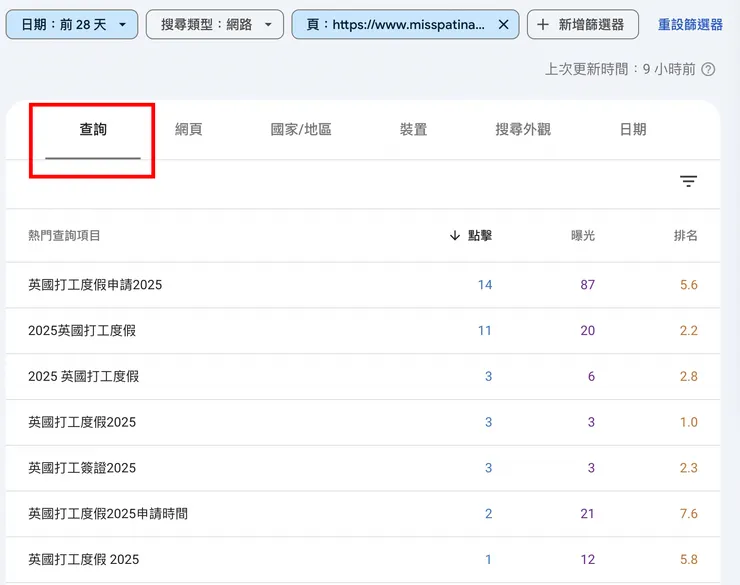
Task: Click the impressions value 20
Action: 588,331
